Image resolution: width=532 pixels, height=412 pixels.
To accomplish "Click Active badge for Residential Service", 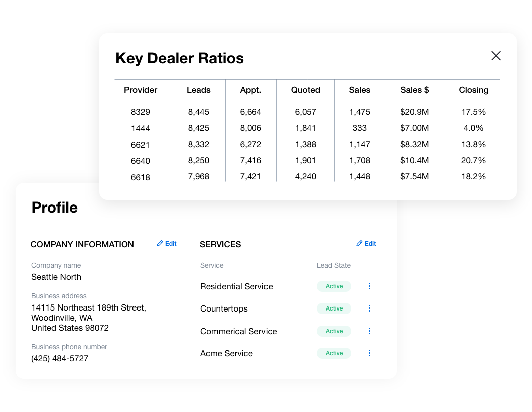I will [334, 286].
